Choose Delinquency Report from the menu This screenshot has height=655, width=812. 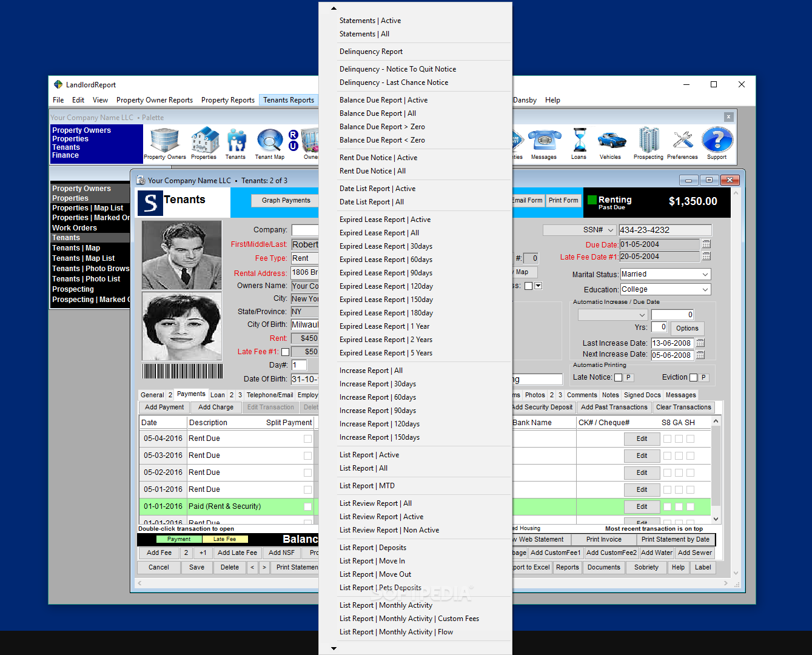point(371,52)
